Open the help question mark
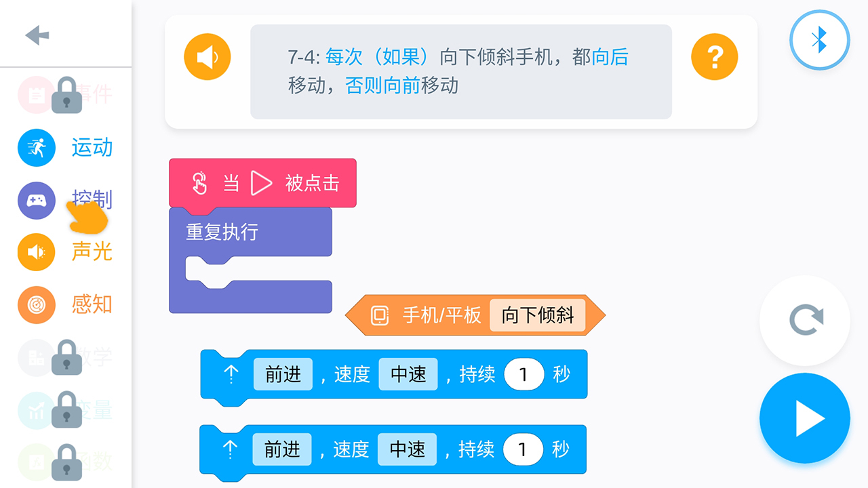This screenshot has height=488, width=868. (714, 57)
